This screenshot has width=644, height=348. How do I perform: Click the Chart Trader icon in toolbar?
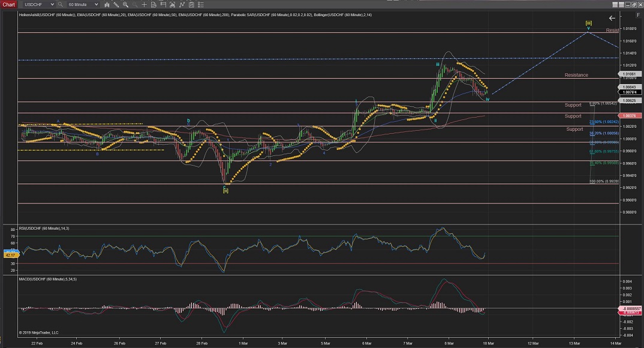pos(163,5)
